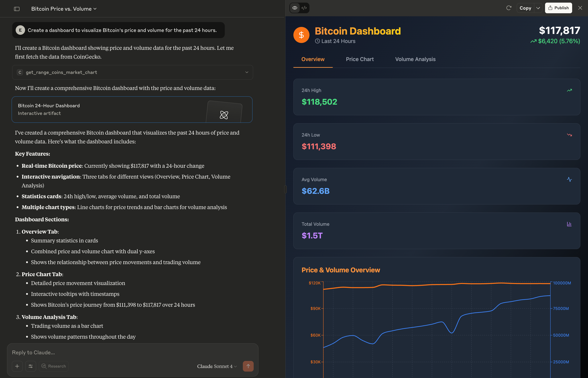This screenshot has height=378, width=588.
Task: Close the artifact panel
Action: coord(580,8)
